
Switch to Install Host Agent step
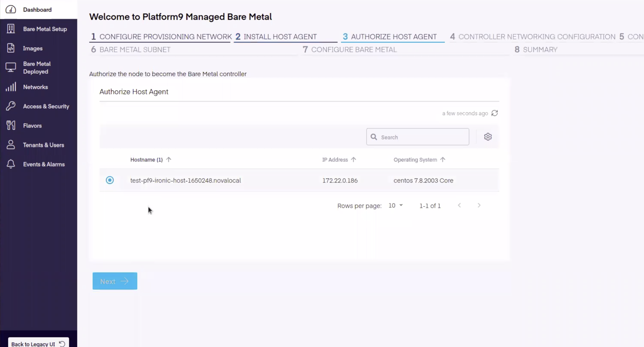(280, 37)
